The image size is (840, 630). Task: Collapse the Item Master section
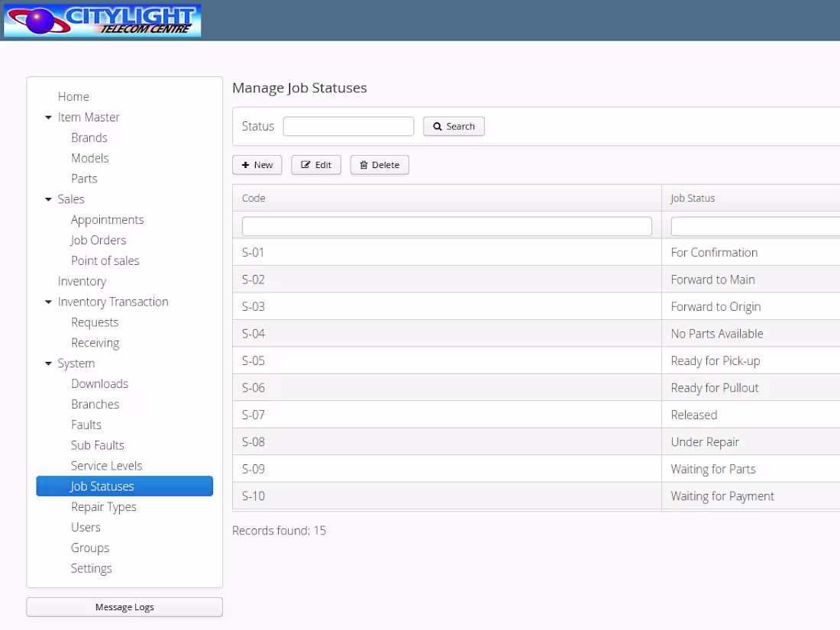48,117
